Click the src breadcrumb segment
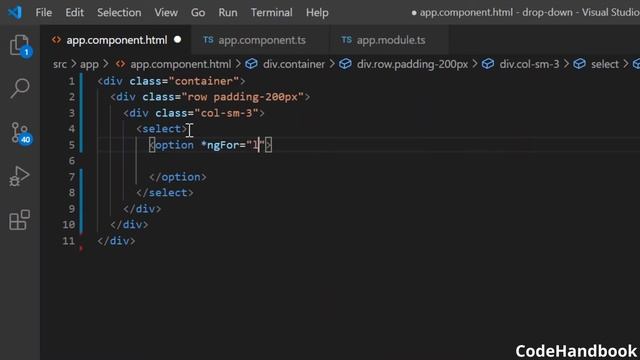 pyautogui.click(x=60, y=64)
